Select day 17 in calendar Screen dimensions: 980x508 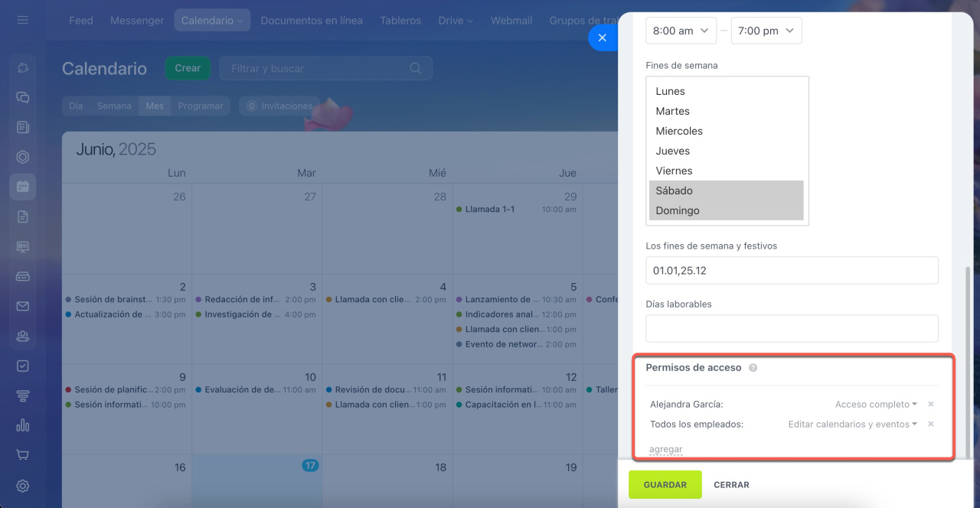tap(310, 465)
